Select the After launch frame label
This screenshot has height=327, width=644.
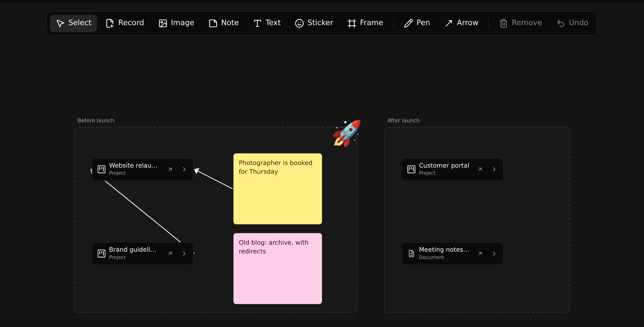403,121
